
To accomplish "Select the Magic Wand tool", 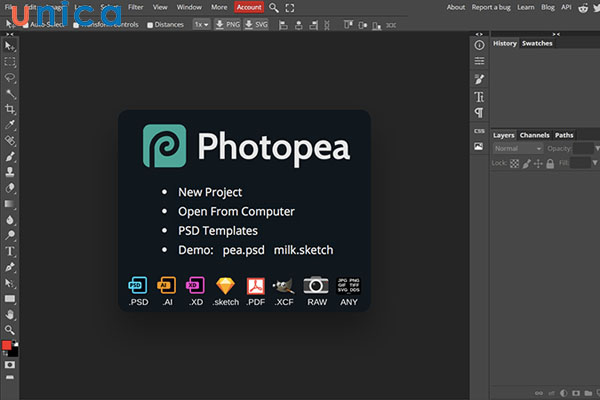I will point(10,93).
